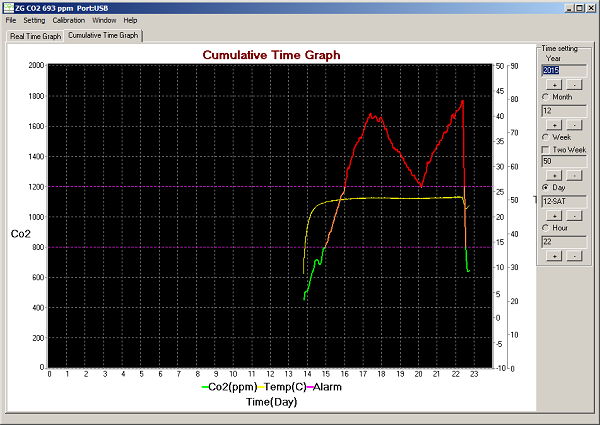Viewport: 600px width, 425px height.
Task: Click the Day field showing 12-SAT
Action: point(564,201)
